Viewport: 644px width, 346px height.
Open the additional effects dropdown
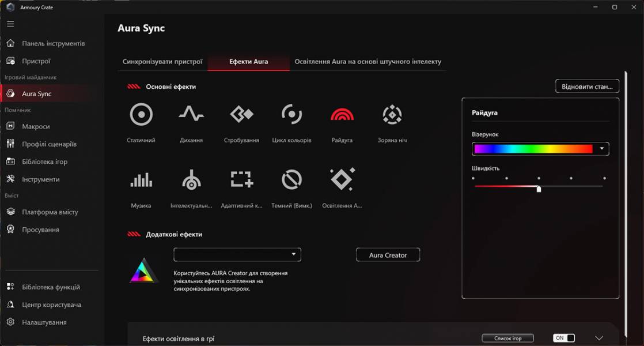[237, 254]
